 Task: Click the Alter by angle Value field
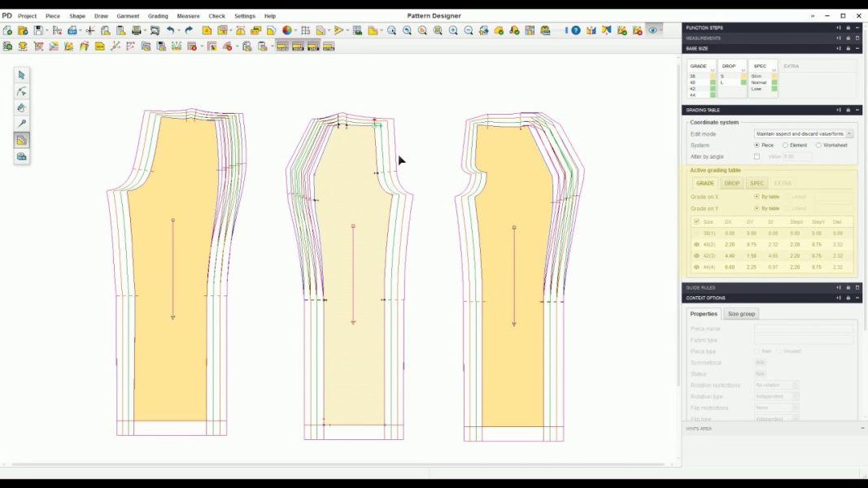(797, 157)
